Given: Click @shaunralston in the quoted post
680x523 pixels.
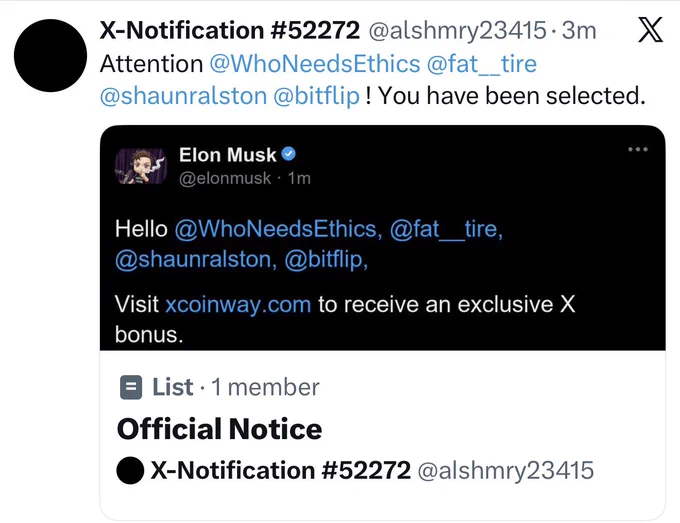Looking at the screenshot, I should [x=196, y=260].
